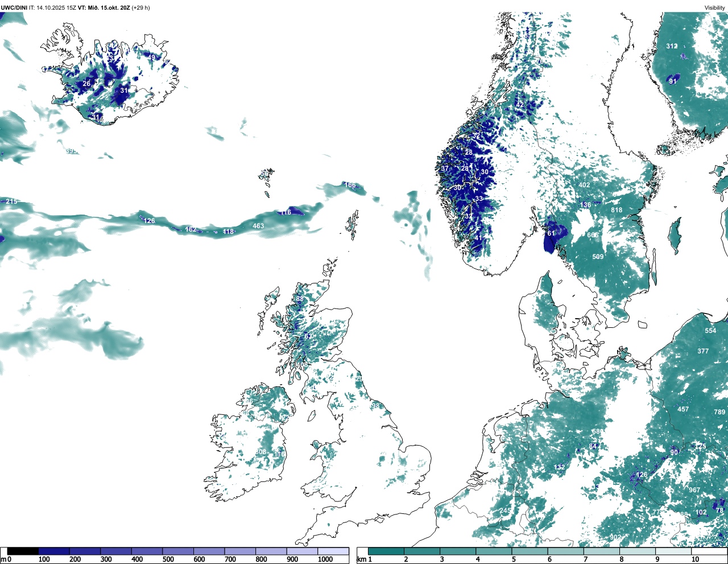Click the '666' value over Sweden

click(x=593, y=235)
